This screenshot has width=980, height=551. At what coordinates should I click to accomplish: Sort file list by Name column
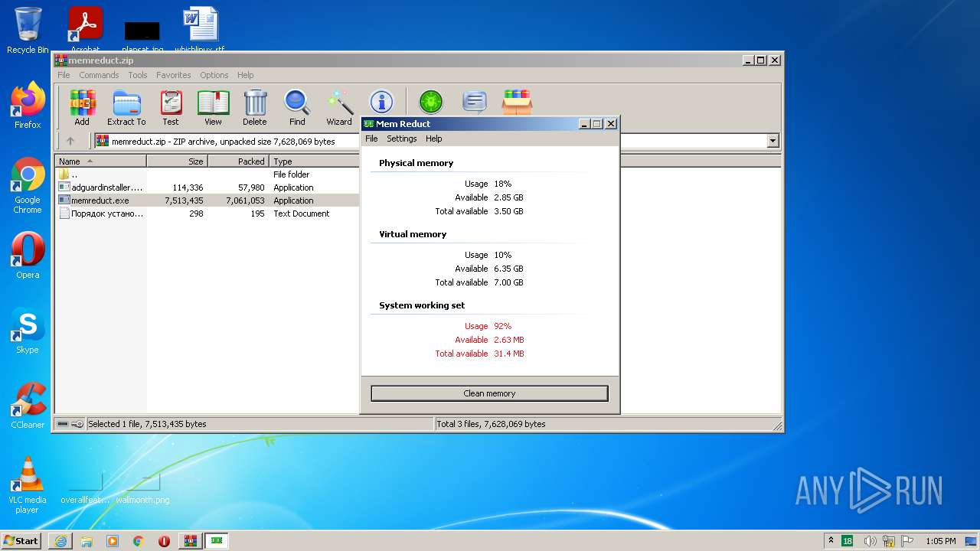pyautogui.click(x=100, y=161)
